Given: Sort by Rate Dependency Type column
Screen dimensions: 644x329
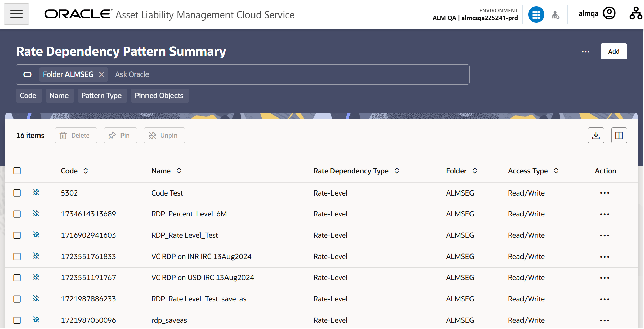Looking at the screenshot, I should (x=397, y=171).
